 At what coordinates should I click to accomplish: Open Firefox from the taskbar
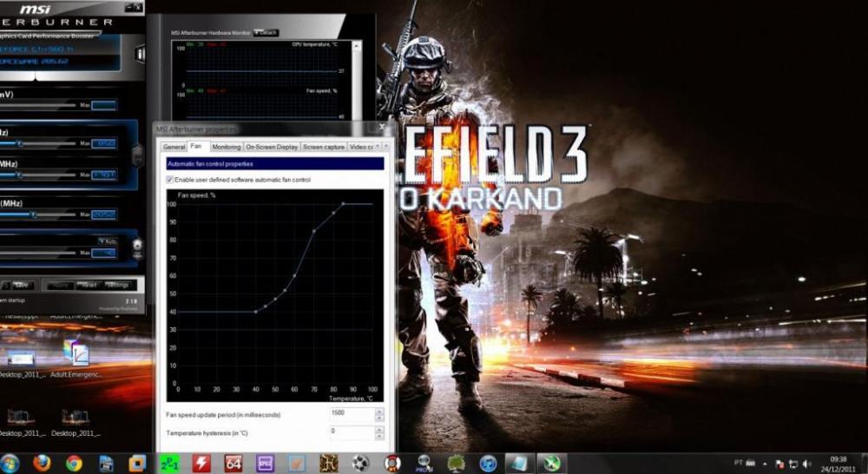pos(42,463)
